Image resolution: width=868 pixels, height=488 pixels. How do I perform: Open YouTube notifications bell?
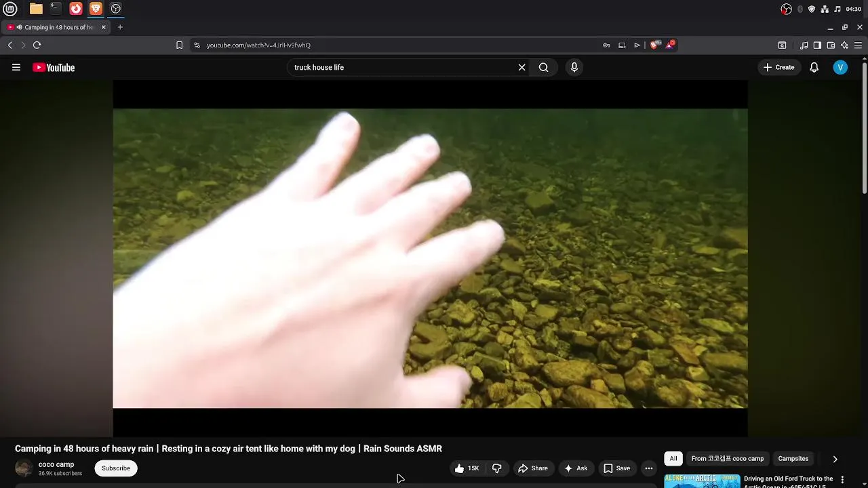pos(814,67)
